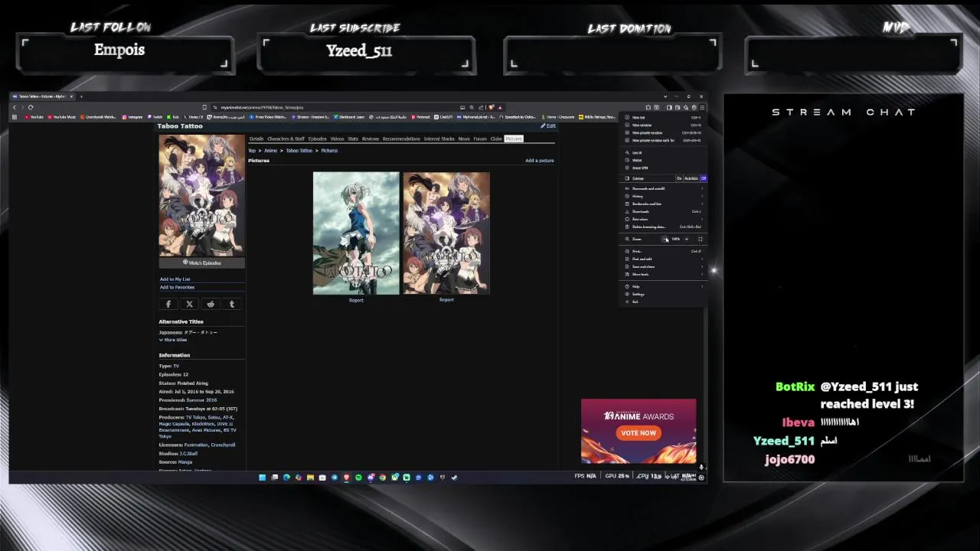Click the Edit pencil on Taboo Tattoo header
The width and height of the screenshot is (980, 551).
548,126
